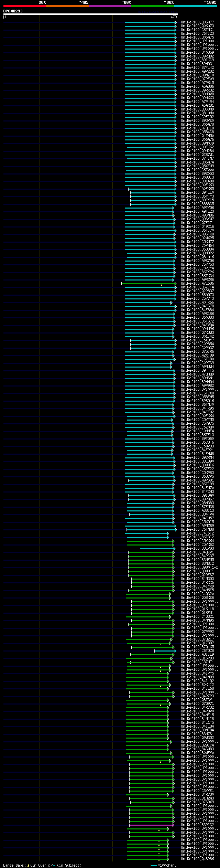The image size is (220, 868).
Task: Select the UniRef100_B3NEM5 label
Action: click(x=197, y=560)
